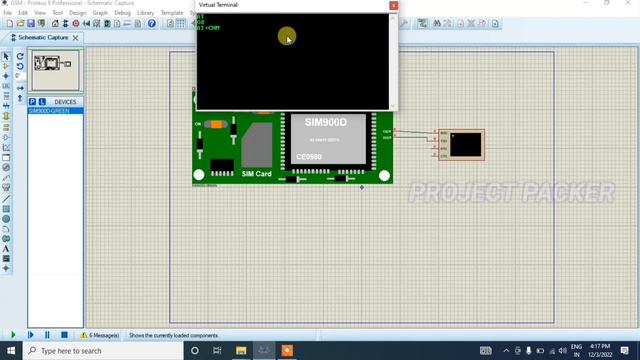Open the Template menu
Viewport: 640px width, 360px height.
click(x=172, y=13)
